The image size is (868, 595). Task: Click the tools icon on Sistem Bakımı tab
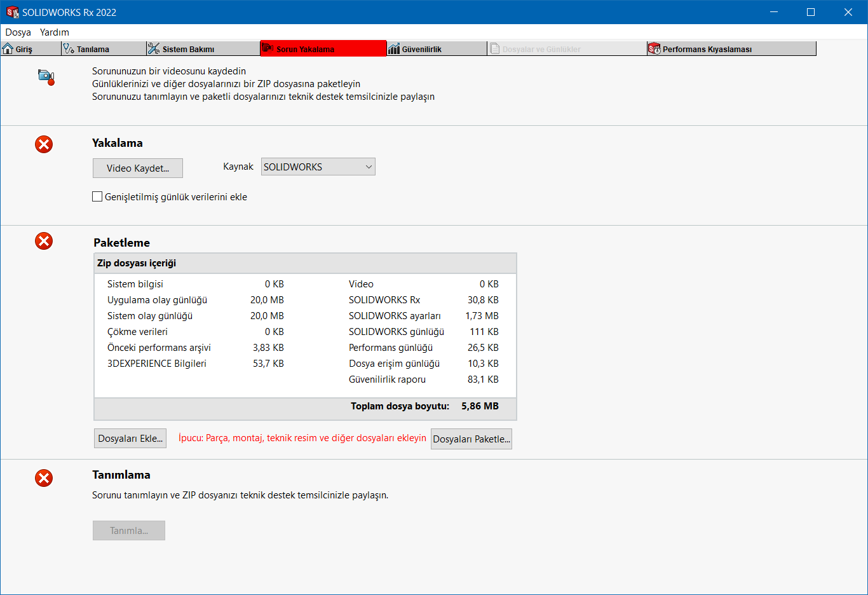[x=154, y=48]
